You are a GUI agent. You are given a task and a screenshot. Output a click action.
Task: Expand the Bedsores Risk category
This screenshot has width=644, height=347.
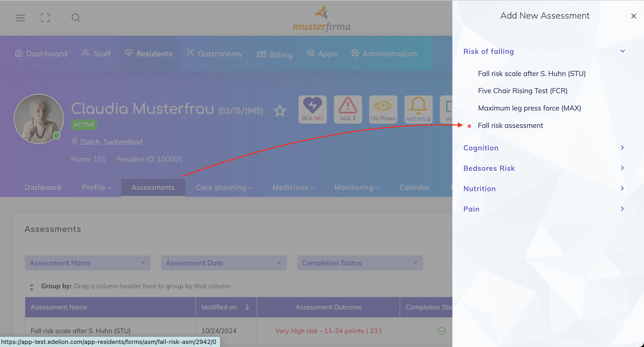[622, 168]
